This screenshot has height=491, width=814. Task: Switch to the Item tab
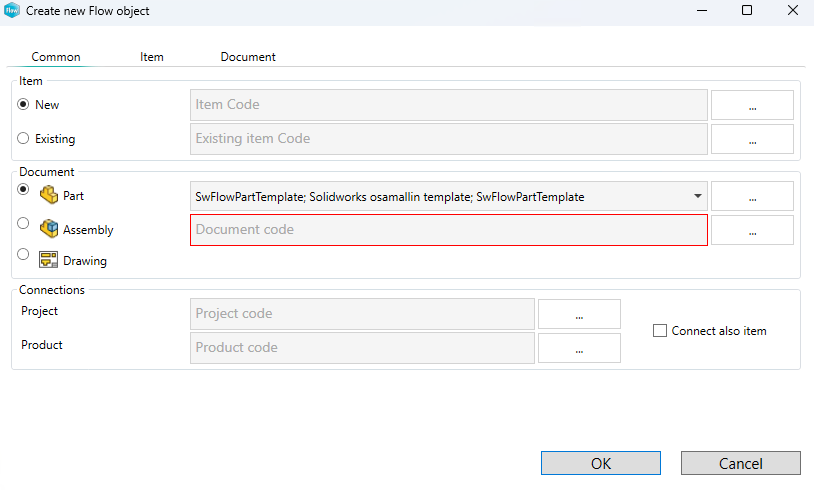[x=152, y=57]
